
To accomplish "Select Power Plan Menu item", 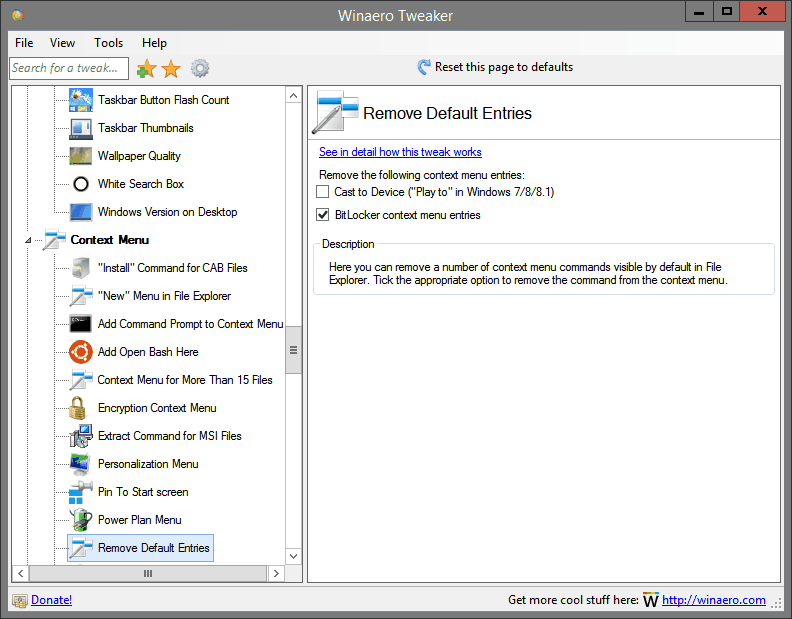I will click(139, 520).
